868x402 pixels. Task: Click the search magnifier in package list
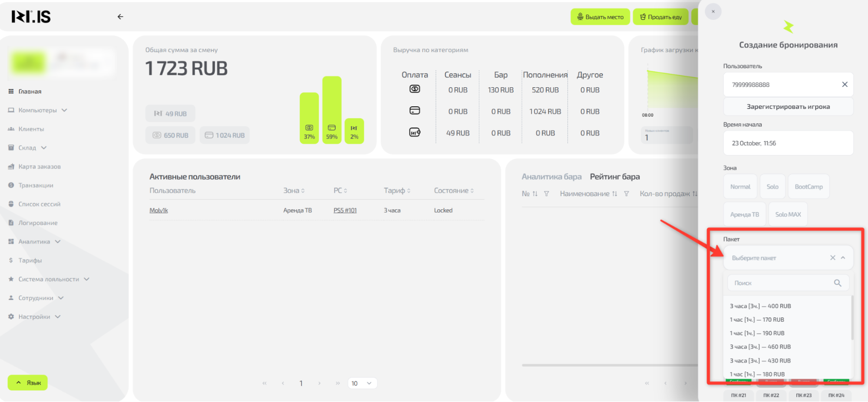[837, 283]
